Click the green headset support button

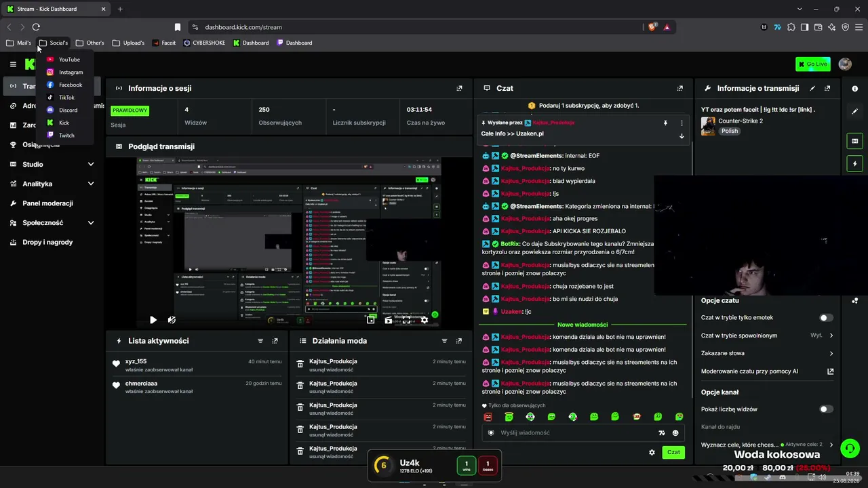[850, 449]
